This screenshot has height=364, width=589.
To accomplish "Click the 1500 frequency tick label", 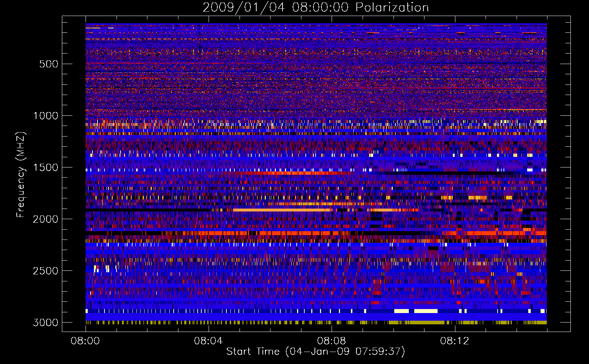I will pos(46,167).
